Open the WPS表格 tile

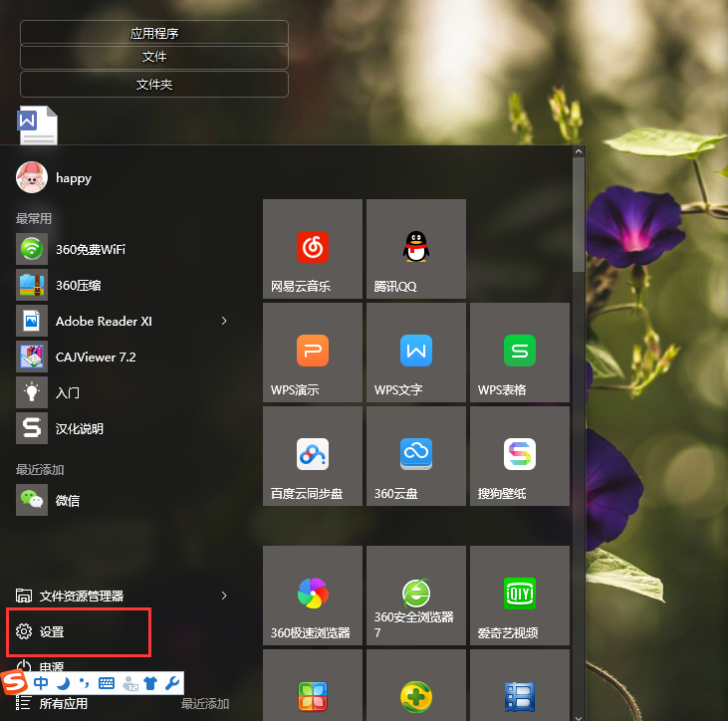[520, 353]
